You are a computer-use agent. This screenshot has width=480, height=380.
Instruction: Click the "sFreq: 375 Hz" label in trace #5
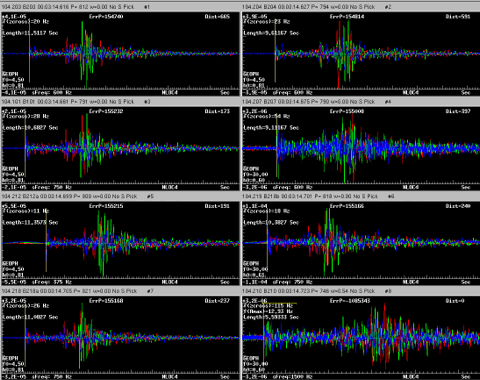(x=52, y=282)
